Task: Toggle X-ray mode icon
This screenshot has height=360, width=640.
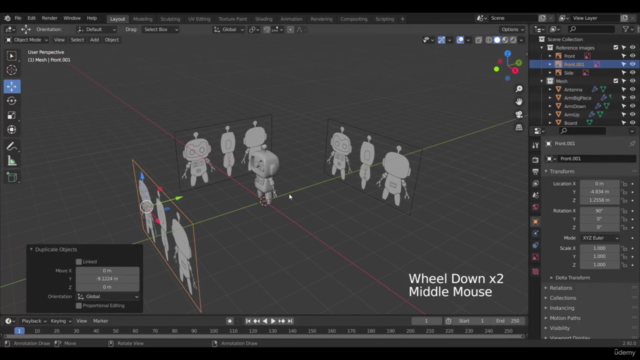Action: click(478, 40)
